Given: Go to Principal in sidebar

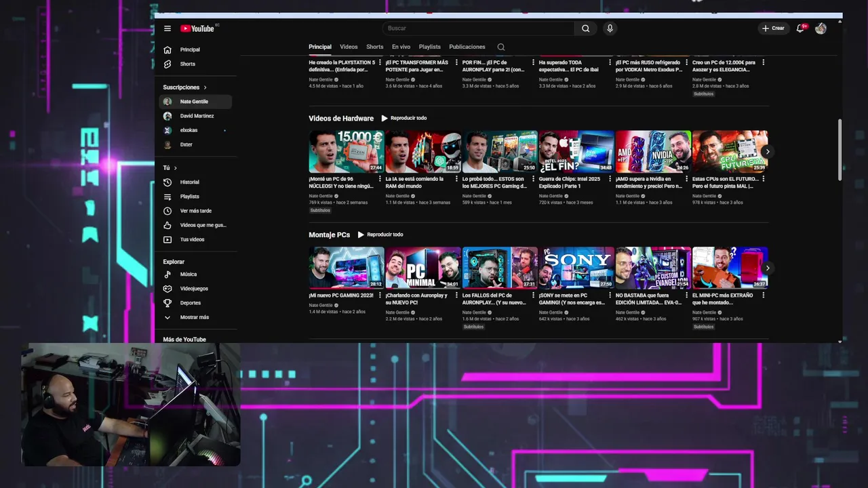Looking at the screenshot, I should [195, 49].
